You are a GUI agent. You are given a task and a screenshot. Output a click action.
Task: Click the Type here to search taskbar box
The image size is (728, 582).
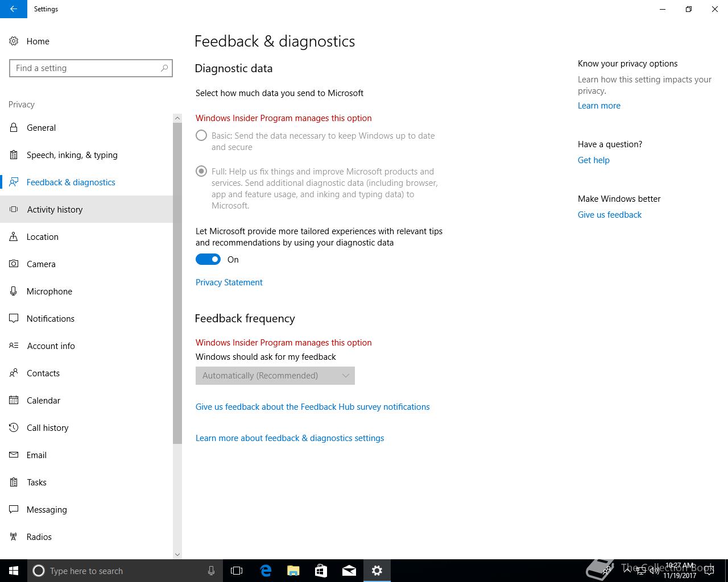pos(125,571)
